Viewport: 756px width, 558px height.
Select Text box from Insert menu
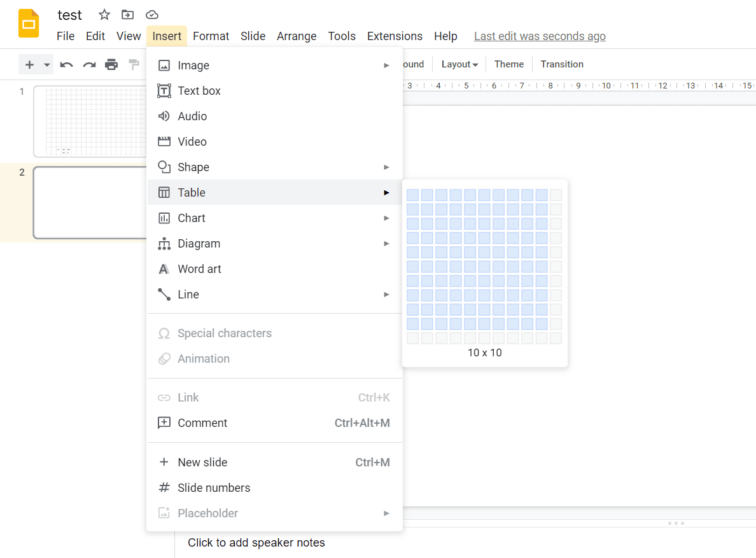point(275,90)
